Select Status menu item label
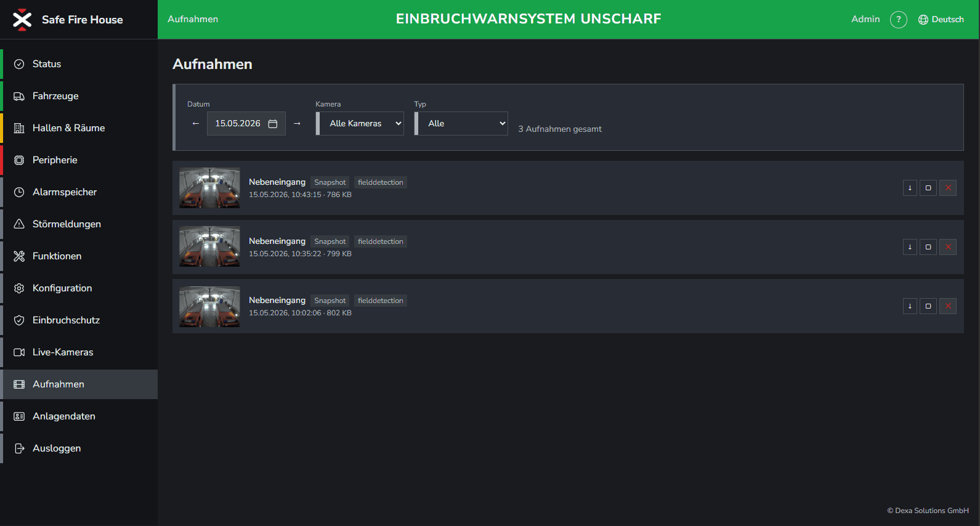Screen dimensions: 980x526 pyautogui.click(x=47, y=64)
